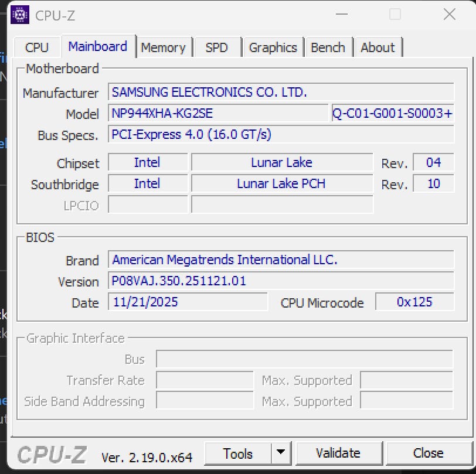Select BIOS version P08VAJ.350.251121.01
Viewport: 476px width, 474px height.
(x=281, y=281)
